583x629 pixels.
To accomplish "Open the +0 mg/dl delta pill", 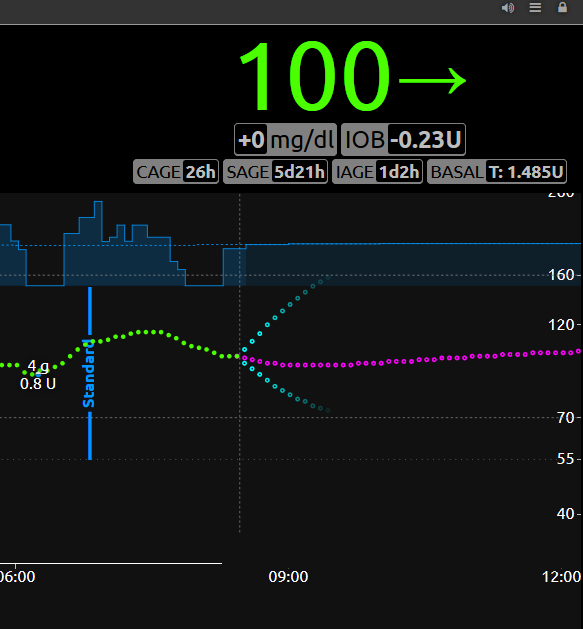I will tap(285, 140).
